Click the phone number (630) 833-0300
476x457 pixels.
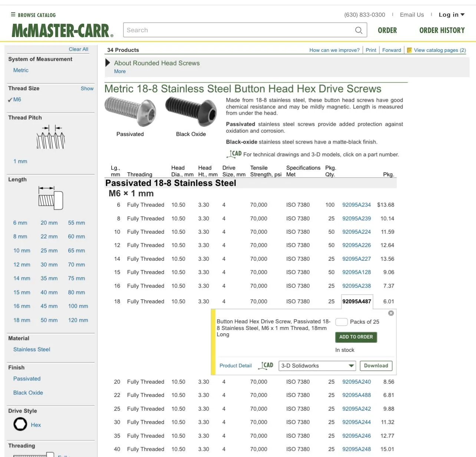click(365, 15)
